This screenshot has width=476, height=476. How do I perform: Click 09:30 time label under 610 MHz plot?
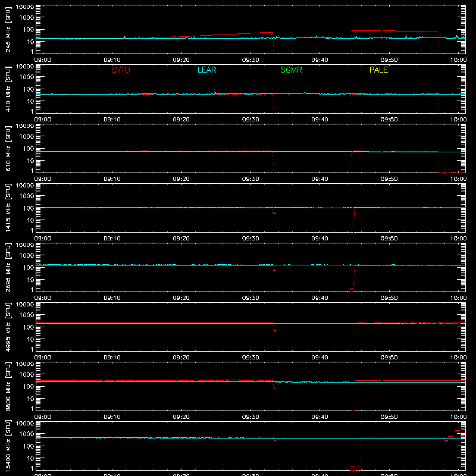tap(250, 179)
